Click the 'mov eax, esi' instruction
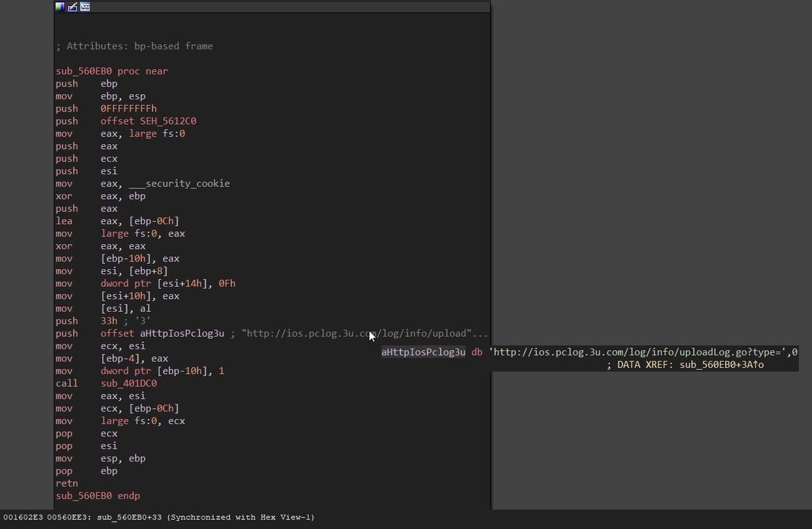Image resolution: width=812 pixels, height=529 pixels. click(x=101, y=396)
